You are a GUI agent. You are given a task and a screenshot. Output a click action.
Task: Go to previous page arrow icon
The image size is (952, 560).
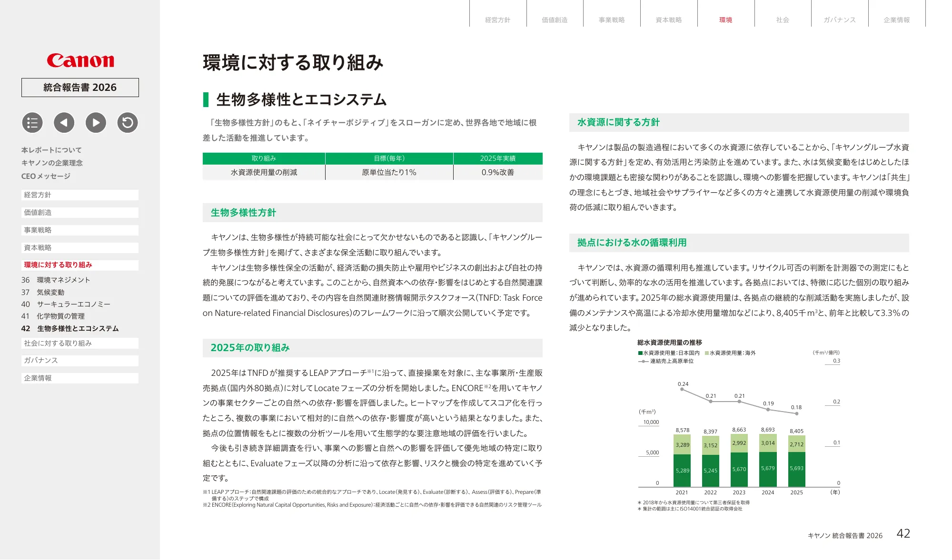tap(64, 123)
